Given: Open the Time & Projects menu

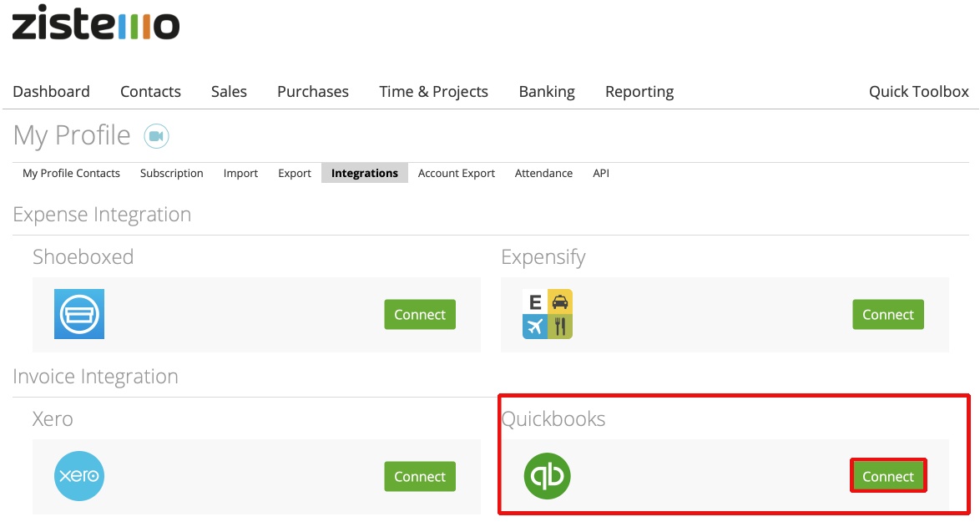Looking at the screenshot, I should click(433, 91).
